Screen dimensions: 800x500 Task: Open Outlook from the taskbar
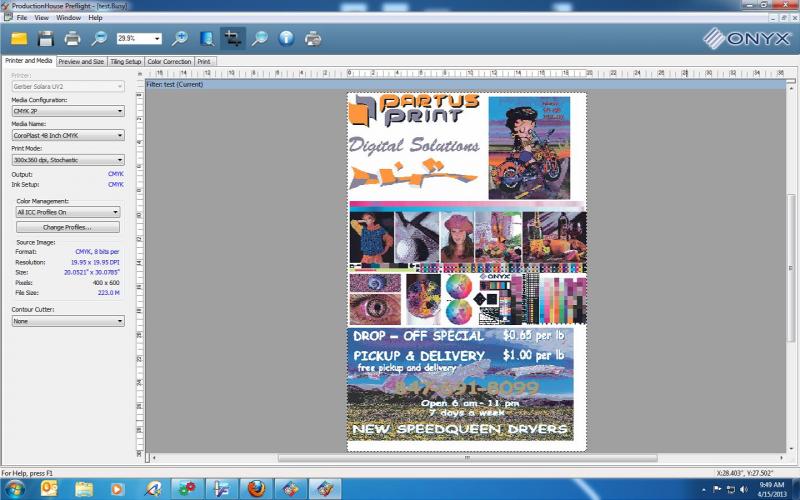coord(49,489)
